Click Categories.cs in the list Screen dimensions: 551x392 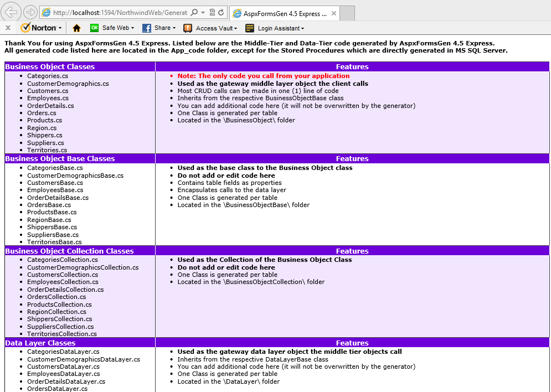pos(48,76)
